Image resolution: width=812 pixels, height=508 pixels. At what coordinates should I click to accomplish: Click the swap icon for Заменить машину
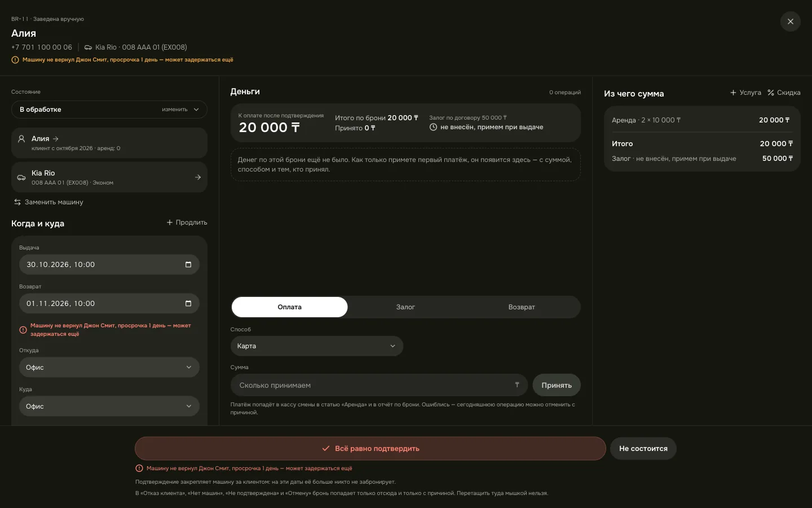pos(17,202)
